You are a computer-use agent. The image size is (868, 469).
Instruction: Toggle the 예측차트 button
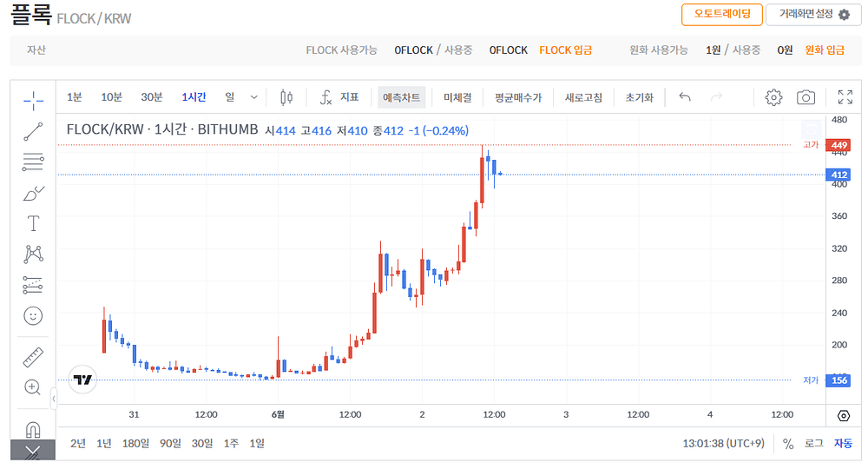(401, 97)
